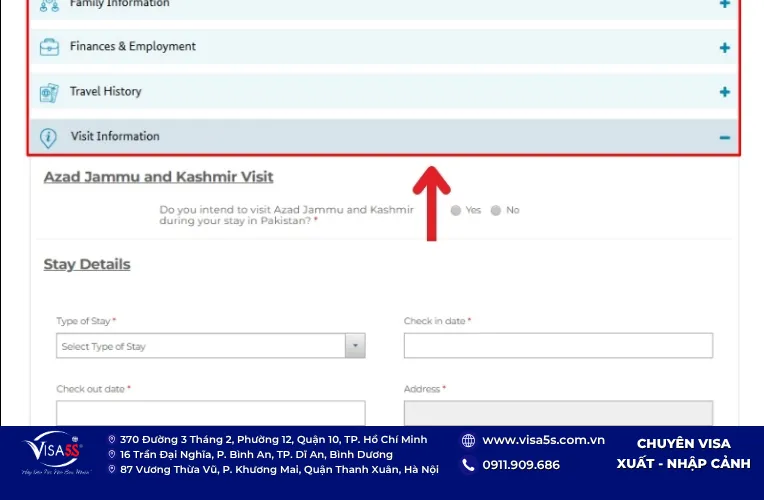Collapse Visit Information with minus sign
764x500 pixels.
click(x=725, y=138)
